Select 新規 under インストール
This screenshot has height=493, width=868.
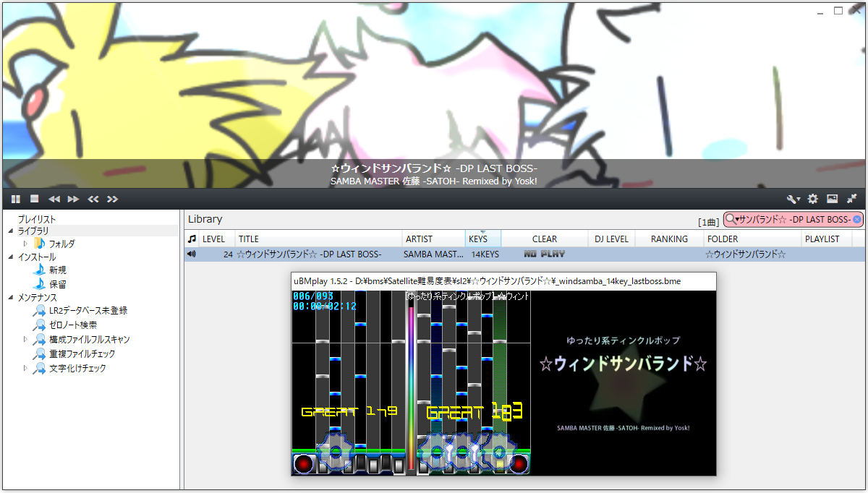pos(58,270)
